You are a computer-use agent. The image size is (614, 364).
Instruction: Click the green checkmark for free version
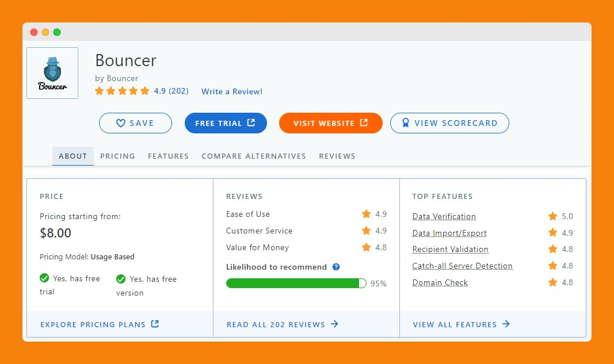click(x=121, y=279)
